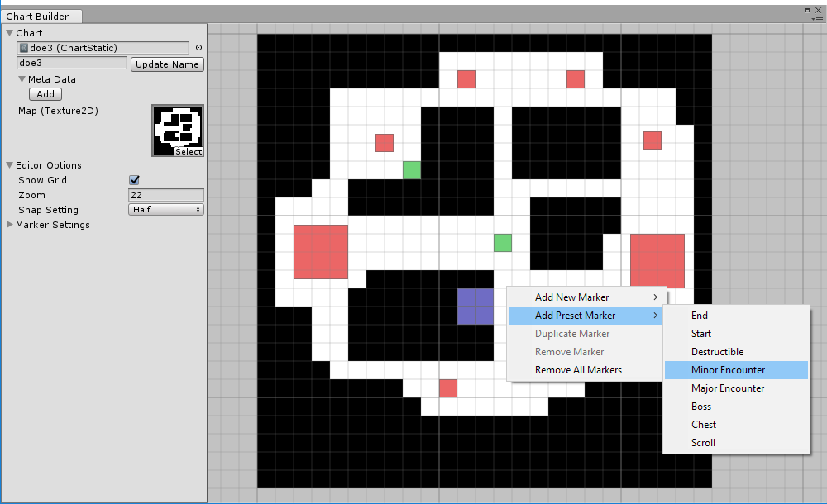Toggle the Show Grid checkbox
Image resolution: width=827 pixels, height=504 pixels.
pos(134,179)
